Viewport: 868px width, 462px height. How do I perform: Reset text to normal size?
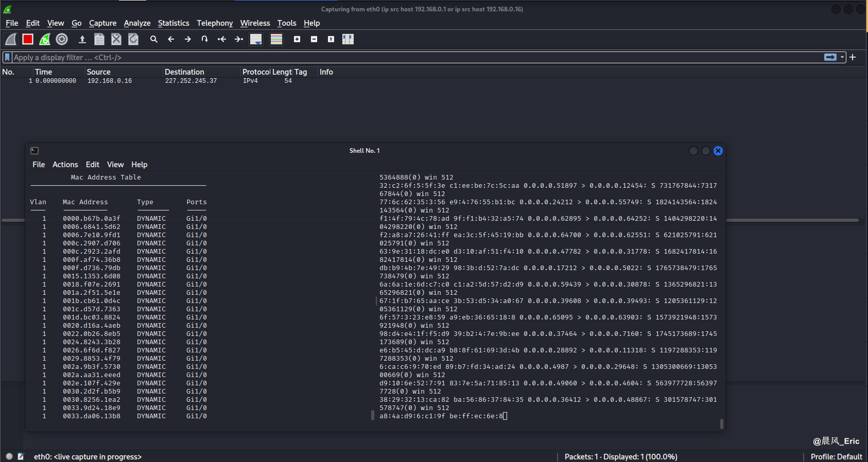pyautogui.click(x=331, y=39)
